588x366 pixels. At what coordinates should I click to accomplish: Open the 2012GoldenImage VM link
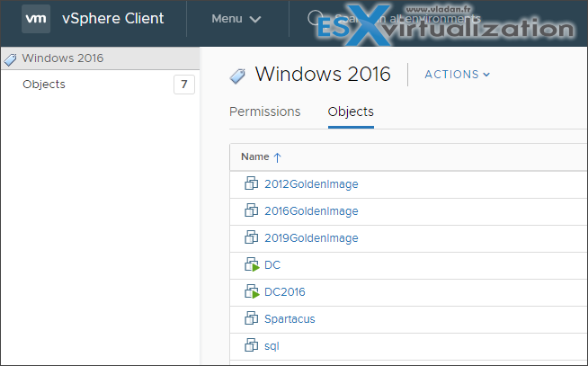click(x=311, y=184)
